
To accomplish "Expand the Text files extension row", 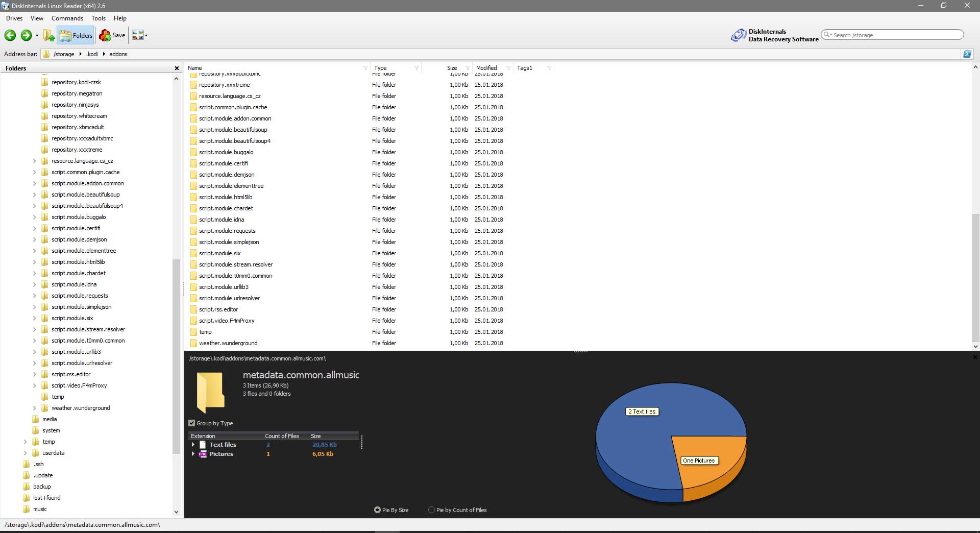I will tap(193, 445).
